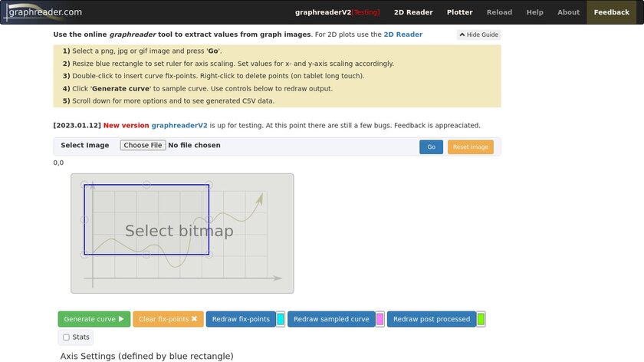
Task: Open the graphreaderV2 testing page
Action: coord(337,12)
